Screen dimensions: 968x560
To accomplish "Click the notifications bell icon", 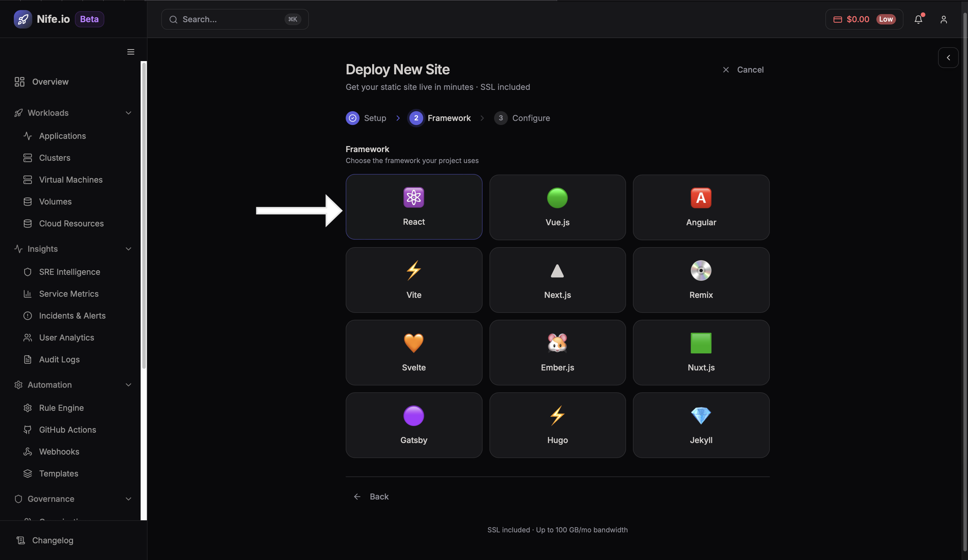I will tap(918, 19).
